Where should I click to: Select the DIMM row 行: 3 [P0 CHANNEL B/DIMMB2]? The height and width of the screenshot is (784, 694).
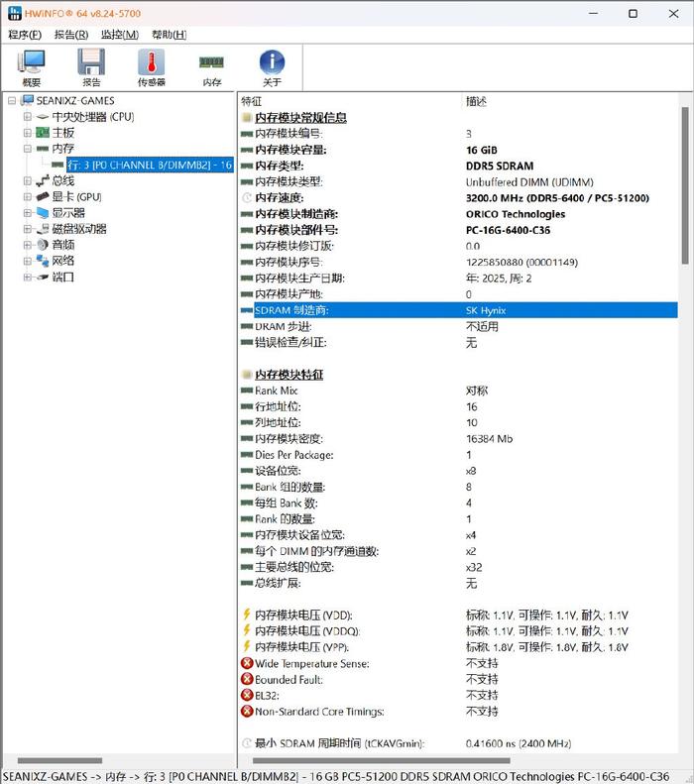click(150, 165)
